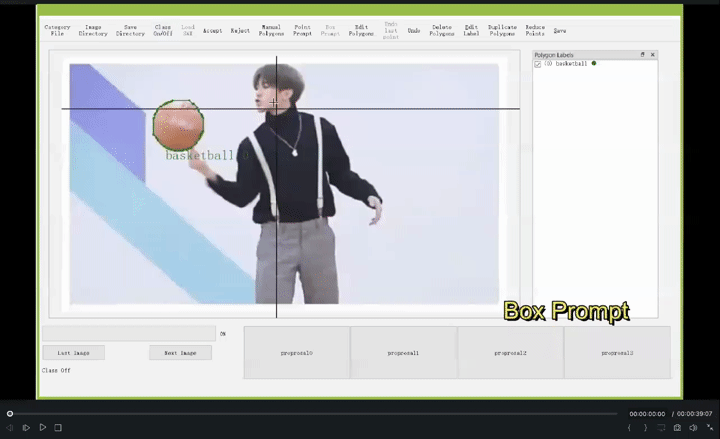Screen dimensions: 720x439
Task: Click the current time 00:00:00:00 field
Action: point(647,414)
